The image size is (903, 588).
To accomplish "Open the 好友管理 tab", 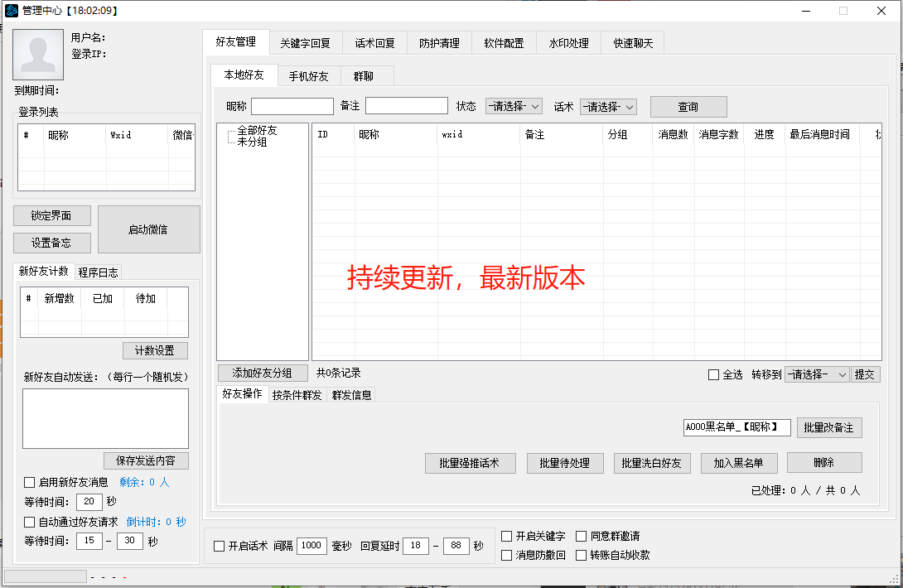I will pos(236,42).
